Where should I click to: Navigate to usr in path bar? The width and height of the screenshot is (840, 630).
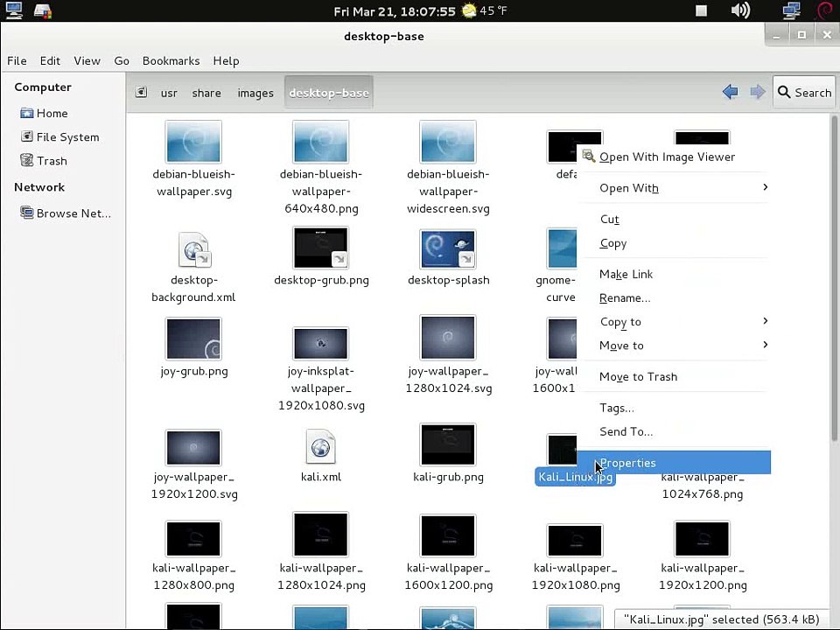click(x=169, y=93)
